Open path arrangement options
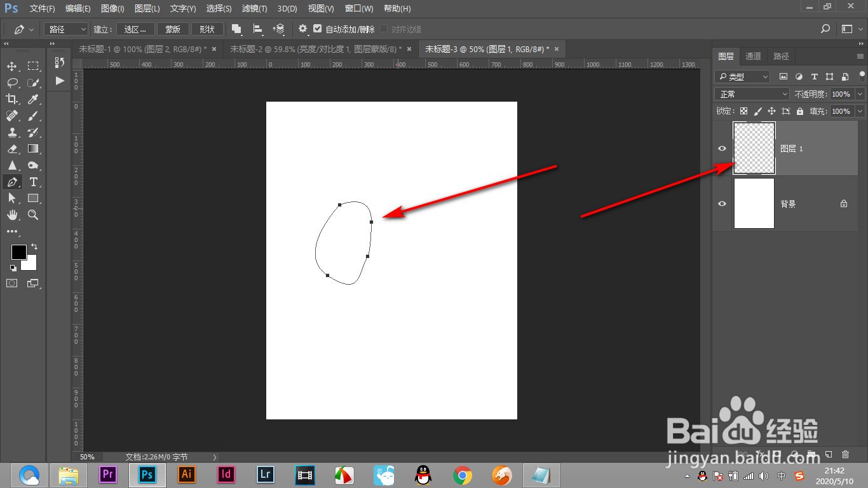This screenshot has width=868, height=488. 279,29
